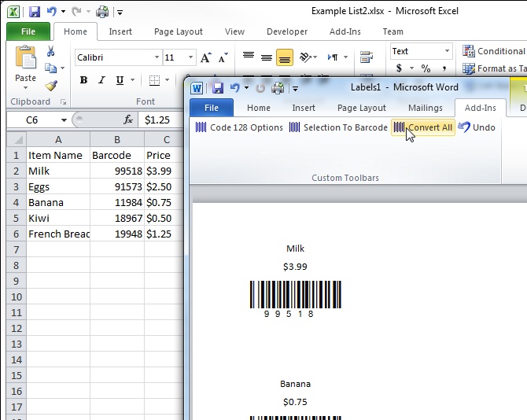Toggle Bold formatting in Excel
This screenshot has height=420, width=527.
(x=83, y=80)
